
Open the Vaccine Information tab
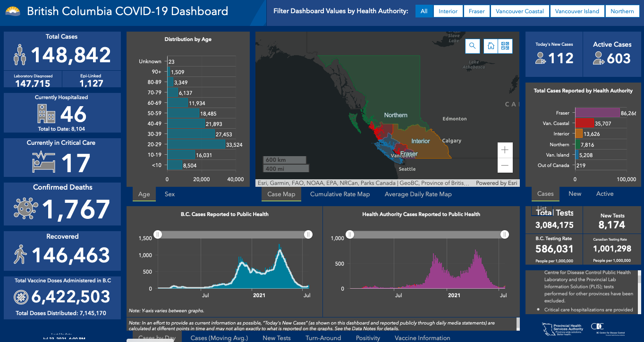click(423, 338)
